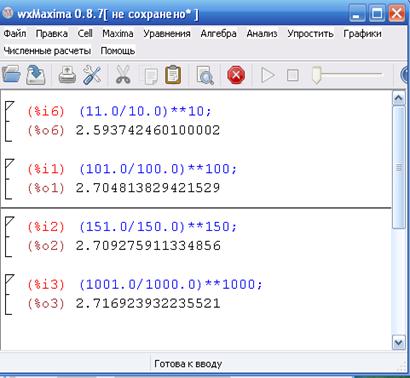Select output 2.709275911334856
The image size is (410, 378).
pos(148,246)
